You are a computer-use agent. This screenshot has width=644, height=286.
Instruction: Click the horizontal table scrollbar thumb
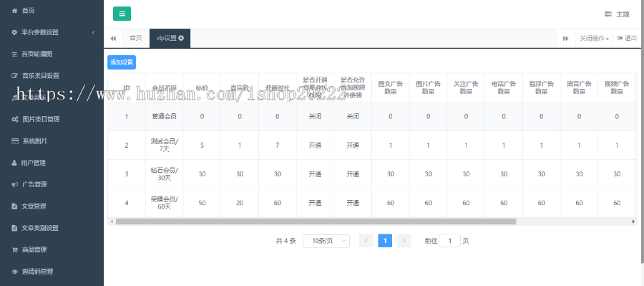pyautogui.click(x=316, y=221)
